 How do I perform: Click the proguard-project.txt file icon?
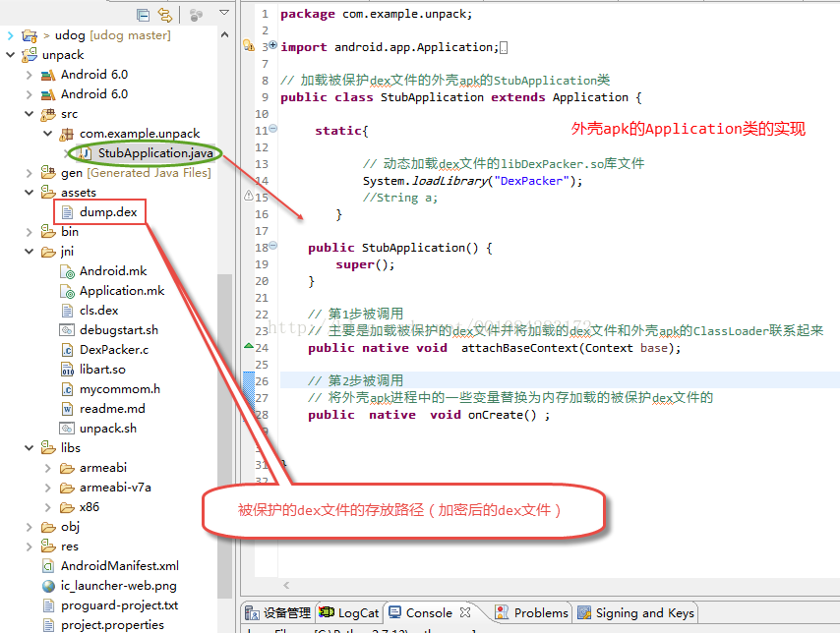(48, 605)
